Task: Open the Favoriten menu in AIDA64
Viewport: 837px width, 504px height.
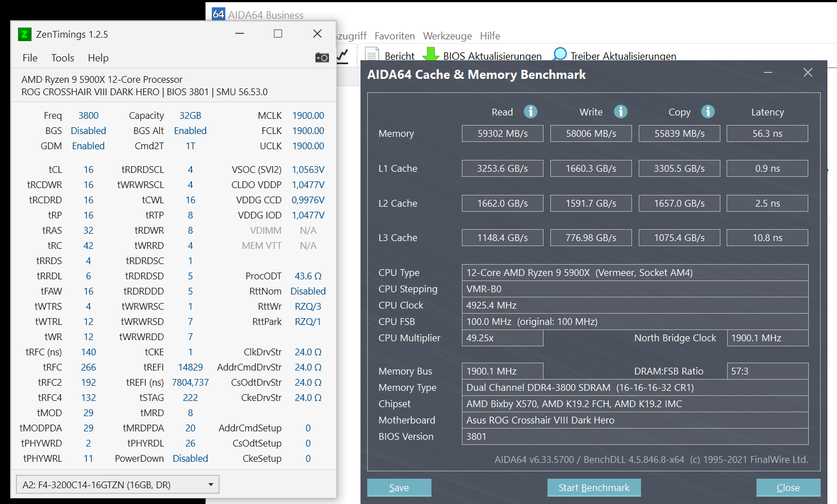Action: tap(395, 36)
